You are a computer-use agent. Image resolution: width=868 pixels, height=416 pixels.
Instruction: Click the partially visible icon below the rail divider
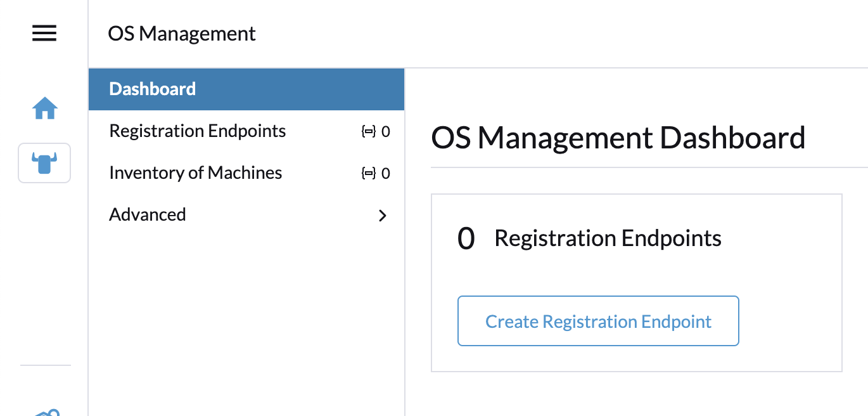click(x=46, y=413)
